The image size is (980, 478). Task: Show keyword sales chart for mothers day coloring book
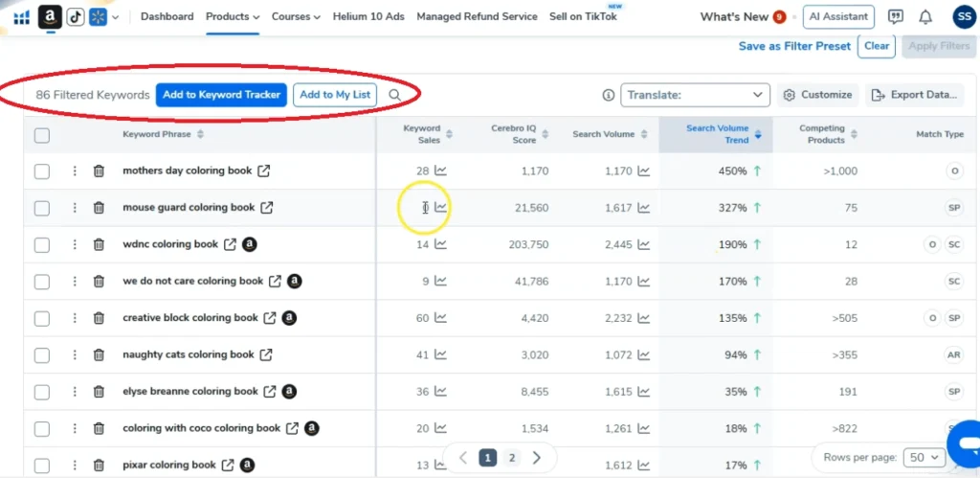point(440,171)
